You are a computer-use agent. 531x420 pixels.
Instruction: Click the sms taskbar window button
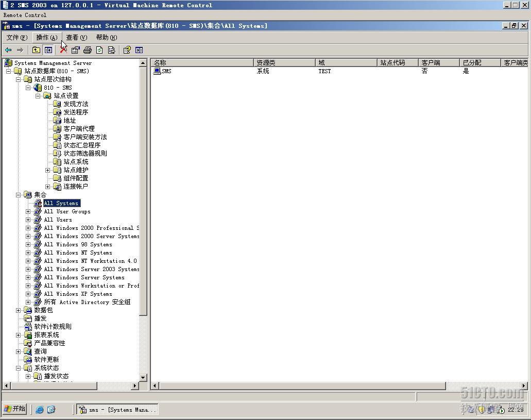(x=117, y=410)
